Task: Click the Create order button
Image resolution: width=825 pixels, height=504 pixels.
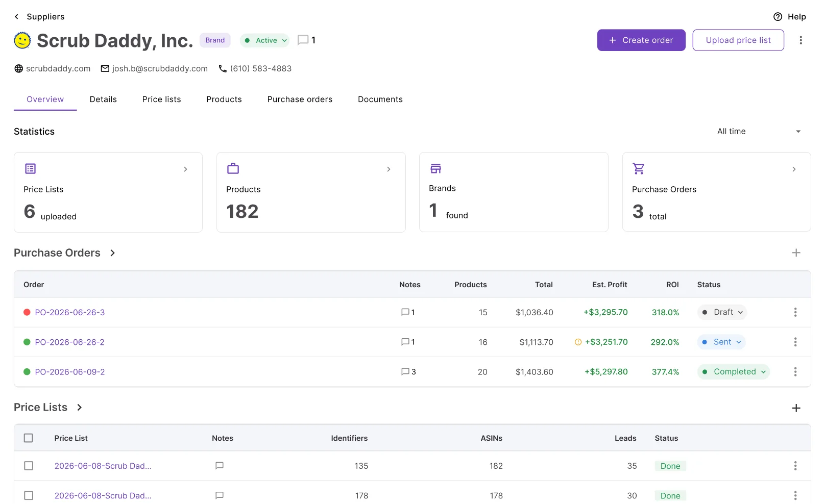Action: (641, 40)
